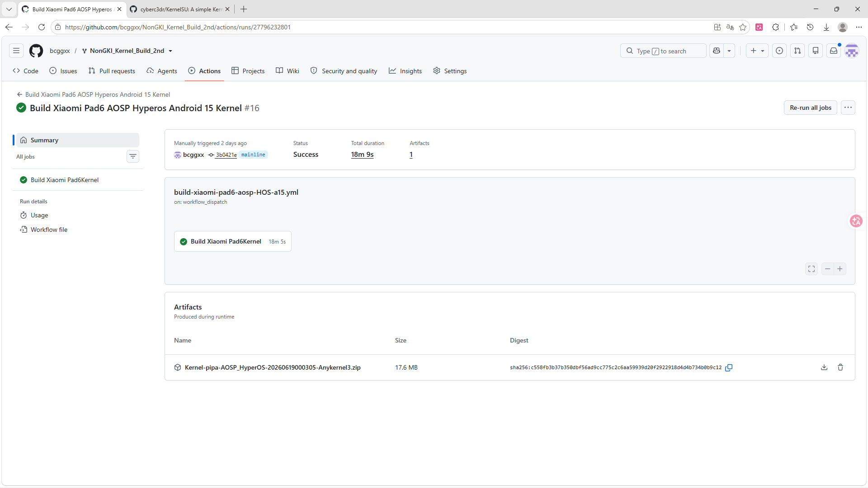Viewport: 868px width, 488px height.
Task: Open the Projects tab
Action: point(248,71)
